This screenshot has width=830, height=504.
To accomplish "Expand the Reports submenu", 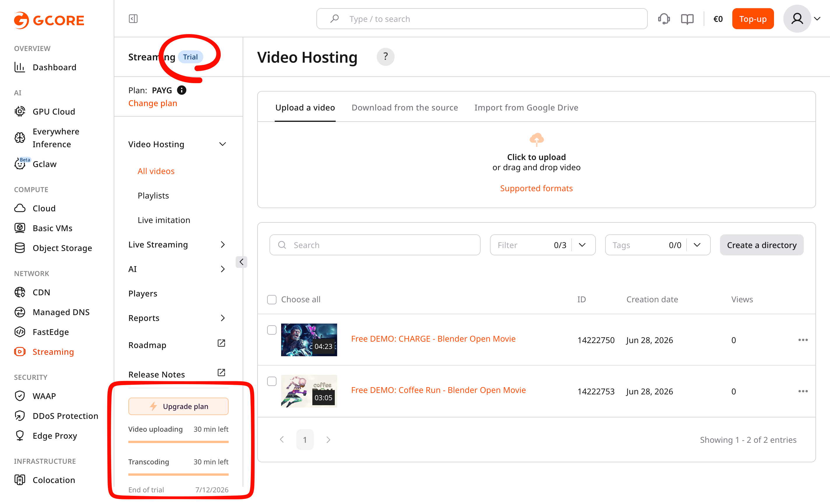I will 222,318.
